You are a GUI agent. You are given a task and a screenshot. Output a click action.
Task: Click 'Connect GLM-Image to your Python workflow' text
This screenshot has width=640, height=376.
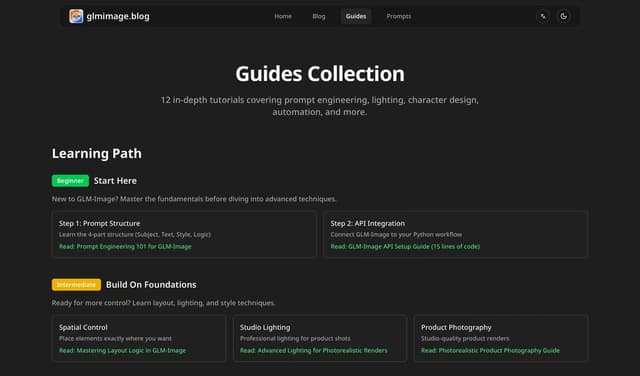pos(396,235)
